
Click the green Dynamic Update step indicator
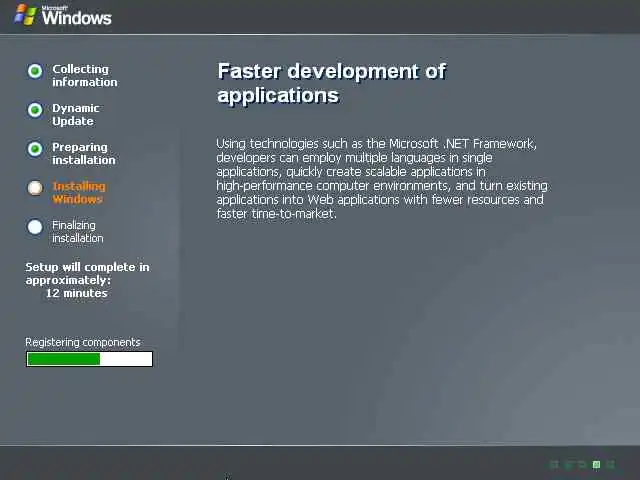click(35, 110)
